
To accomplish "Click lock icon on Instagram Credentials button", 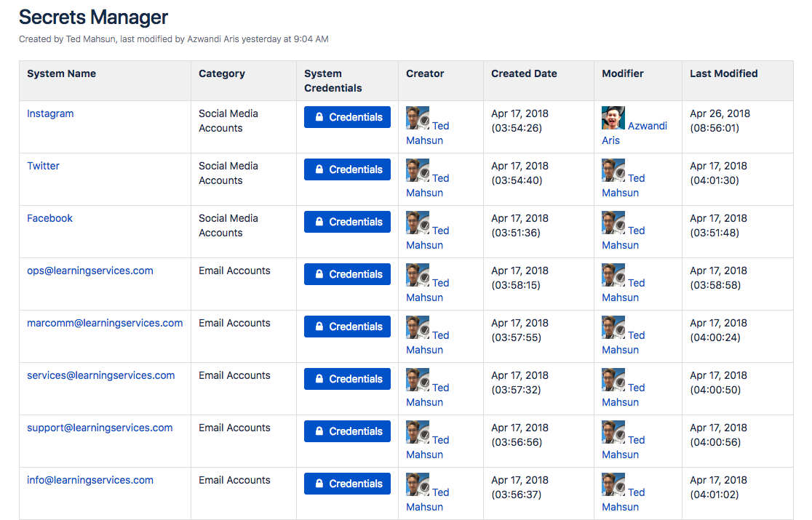I will click(319, 117).
